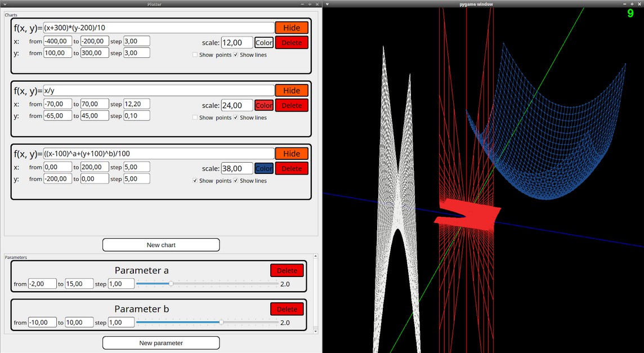Viewport: 644px width, 353px height.
Task: Edit x/y chart y step value 0,10
Action: pyautogui.click(x=136, y=115)
